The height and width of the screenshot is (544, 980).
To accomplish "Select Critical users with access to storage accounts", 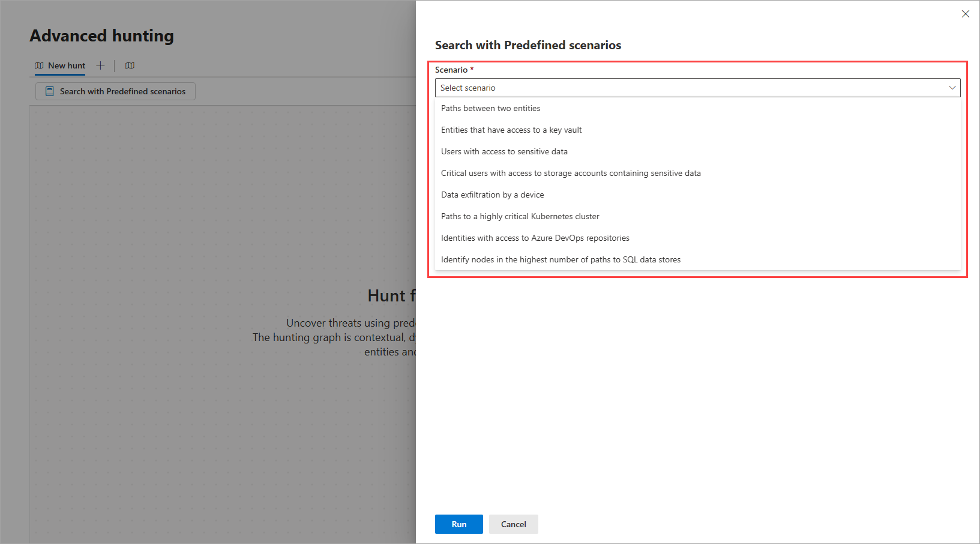I will tap(571, 173).
